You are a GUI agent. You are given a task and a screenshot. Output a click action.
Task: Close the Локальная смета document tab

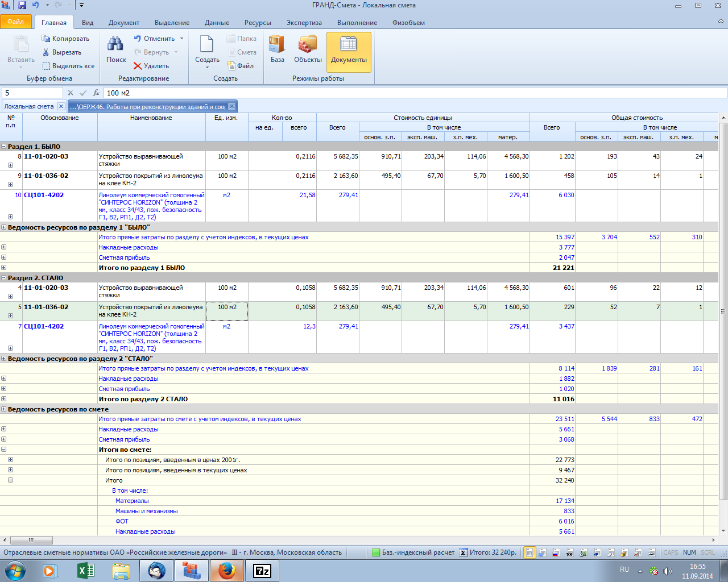[x=61, y=106]
